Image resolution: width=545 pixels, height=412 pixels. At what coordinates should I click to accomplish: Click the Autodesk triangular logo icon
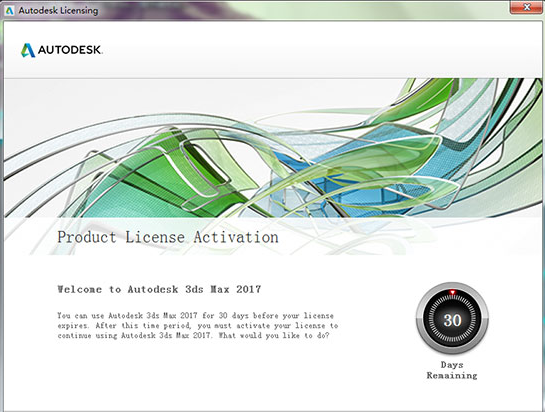(28, 50)
